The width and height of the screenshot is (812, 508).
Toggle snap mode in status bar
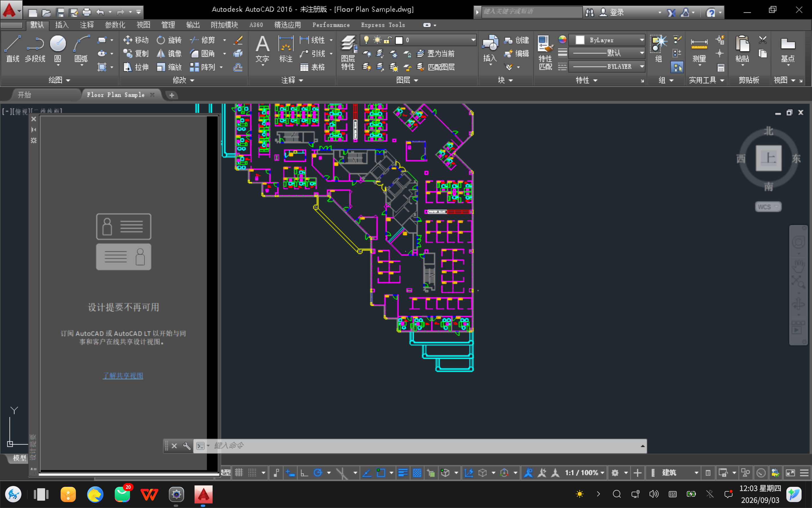click(252, 473)
